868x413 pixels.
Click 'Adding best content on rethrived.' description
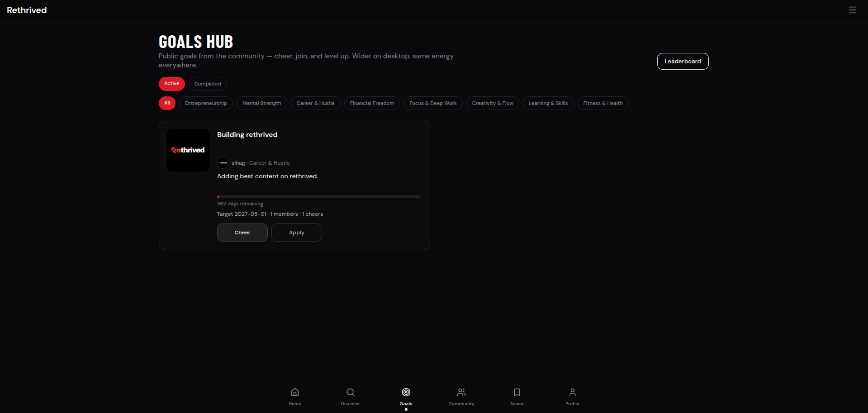click(x=268, y=176)
